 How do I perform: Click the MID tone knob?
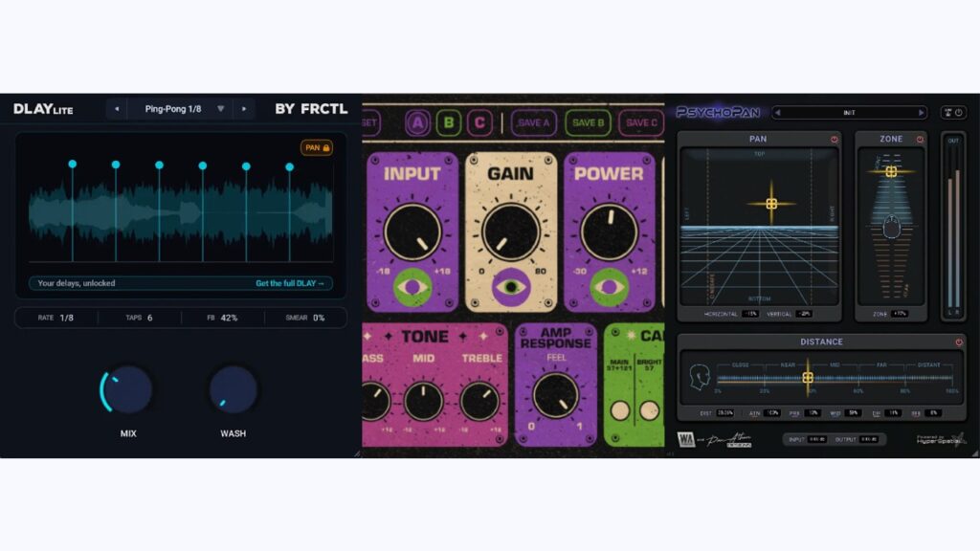tap(423, 401)
